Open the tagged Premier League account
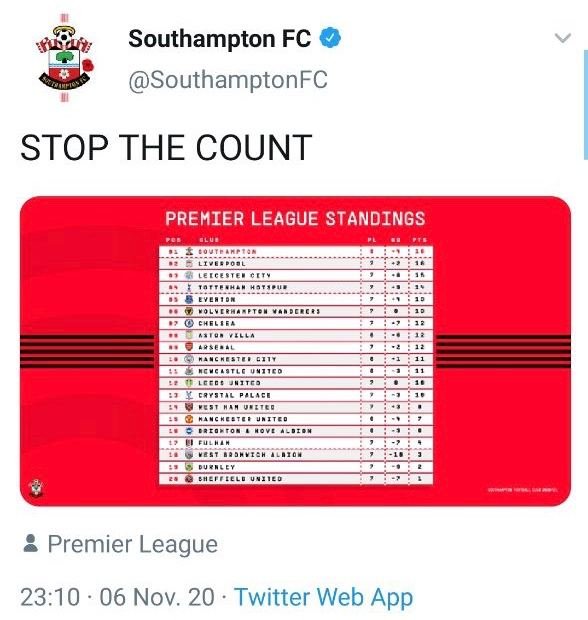 (x=133, y=544)
